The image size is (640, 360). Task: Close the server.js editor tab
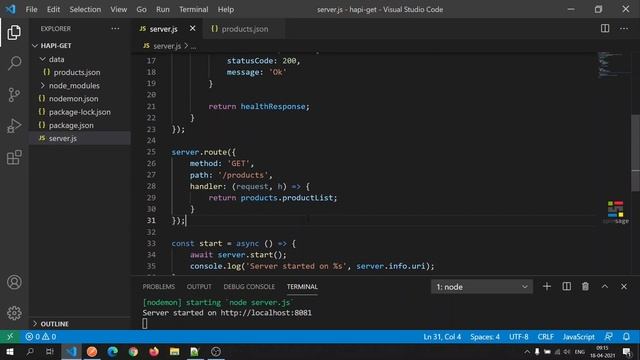tap(193, 28)
